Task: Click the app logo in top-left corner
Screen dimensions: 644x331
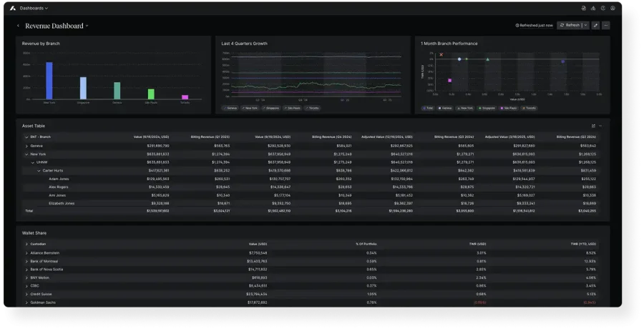Action: point(12,8)
